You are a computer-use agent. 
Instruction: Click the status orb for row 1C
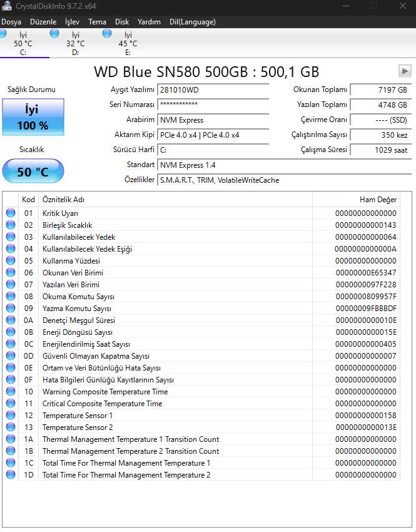pyautogui.click(x=11, y=462)
